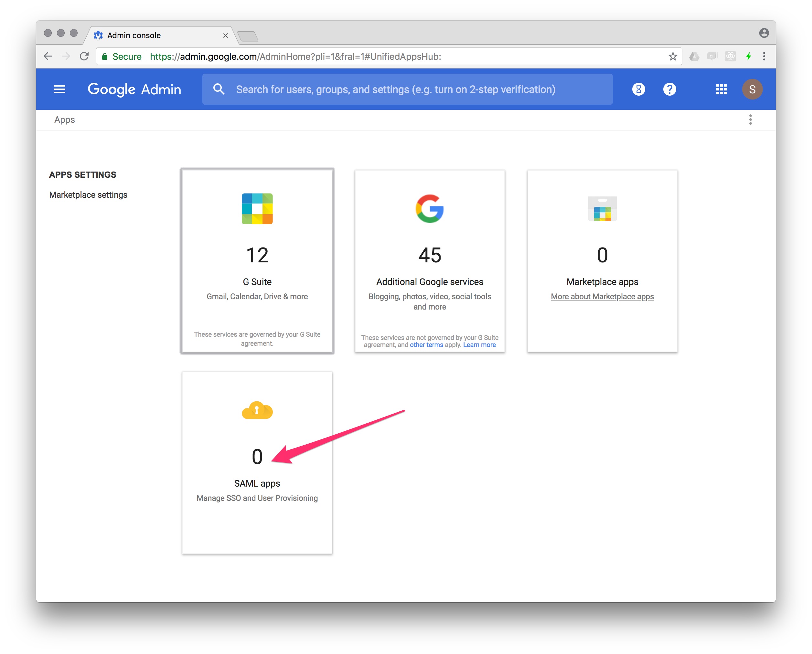Click the Google Drive extension icon
812x654 pixels.
(694, 57)
